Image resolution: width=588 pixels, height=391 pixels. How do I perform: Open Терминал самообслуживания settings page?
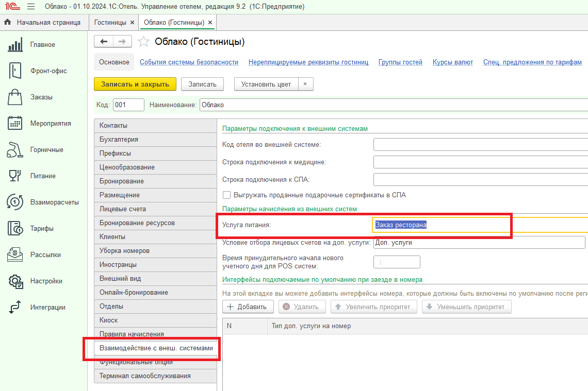pyautogui.click(x=155, y=376)
